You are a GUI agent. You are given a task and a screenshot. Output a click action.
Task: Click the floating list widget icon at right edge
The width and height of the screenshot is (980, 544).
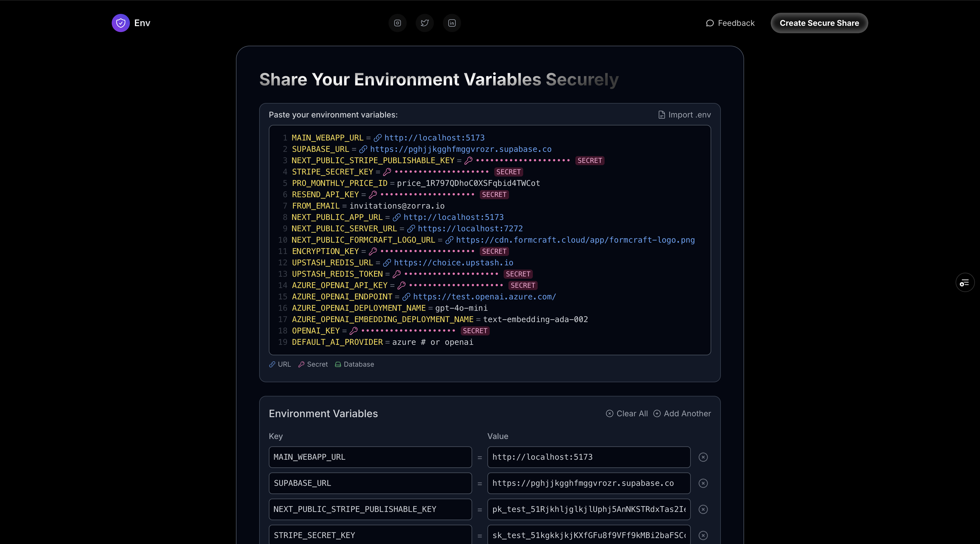[x=965, y=282]
